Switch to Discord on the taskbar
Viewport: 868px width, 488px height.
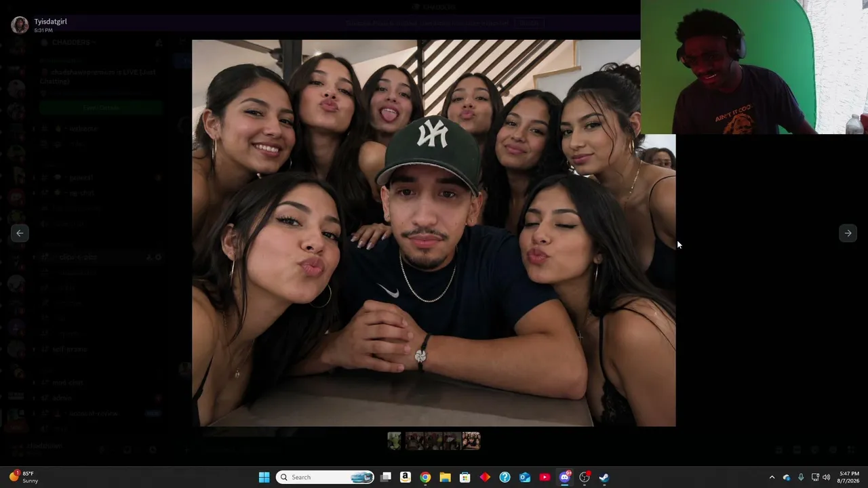point(565,477)
